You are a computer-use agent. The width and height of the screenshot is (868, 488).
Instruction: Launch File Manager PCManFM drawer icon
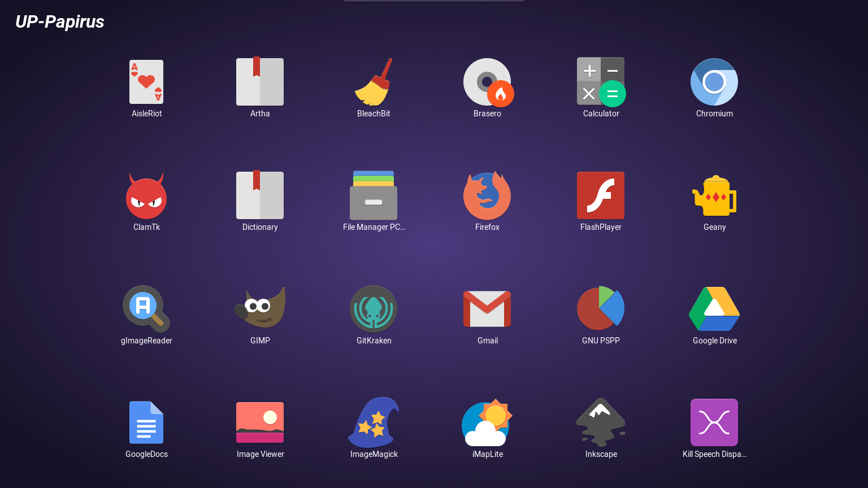click(x=374, y=195)
